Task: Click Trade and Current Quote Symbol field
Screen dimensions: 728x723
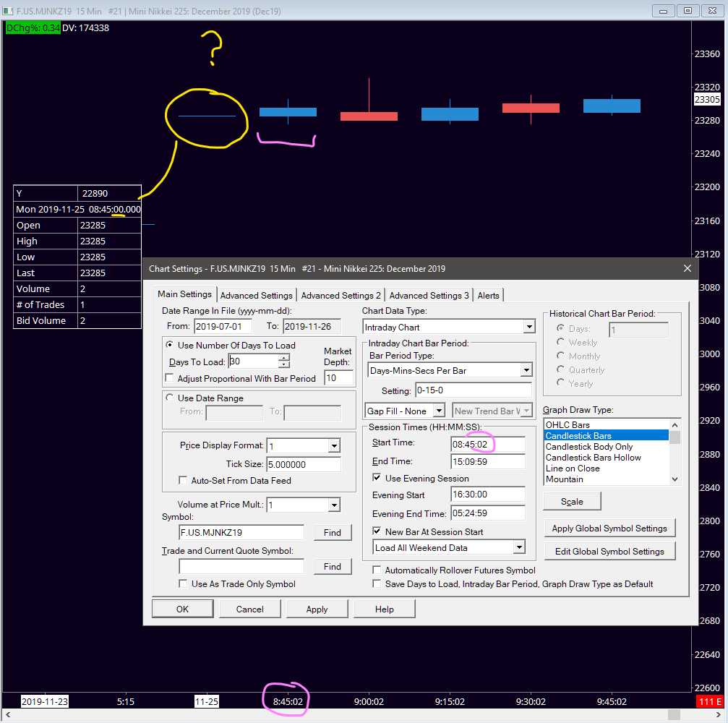Action: click(x=241, y=567)
